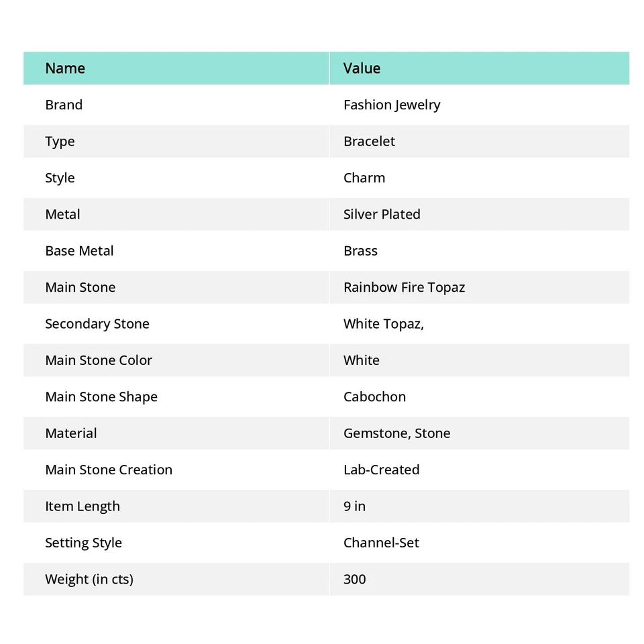Click the Value column header
The height and width of the screenshot is (644, 644).
(x=362, y=68)
